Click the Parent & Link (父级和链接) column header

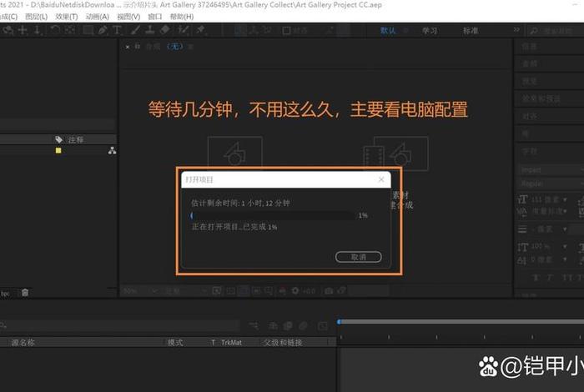click(283, 343)
